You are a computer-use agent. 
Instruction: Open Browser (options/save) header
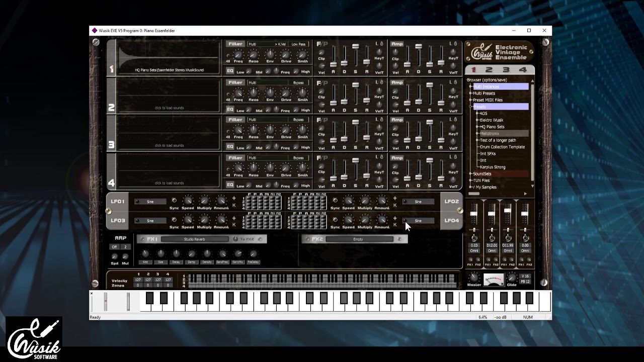click(x=487, y=80)
